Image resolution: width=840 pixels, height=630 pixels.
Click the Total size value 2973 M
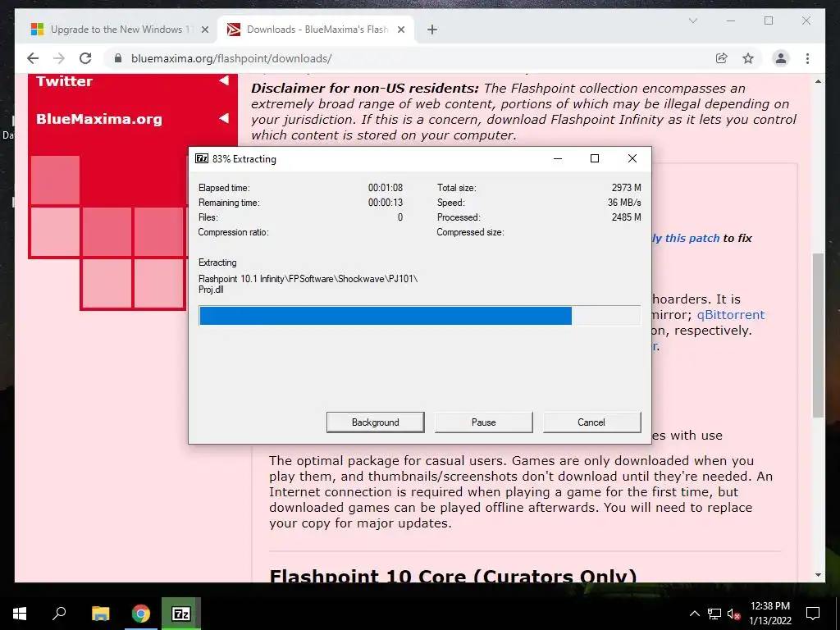click(626, 188)
